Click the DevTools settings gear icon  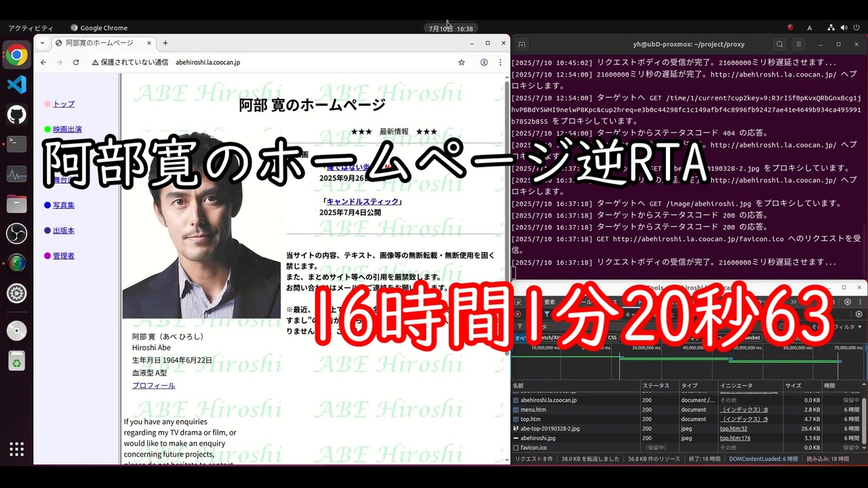(847, 302)
